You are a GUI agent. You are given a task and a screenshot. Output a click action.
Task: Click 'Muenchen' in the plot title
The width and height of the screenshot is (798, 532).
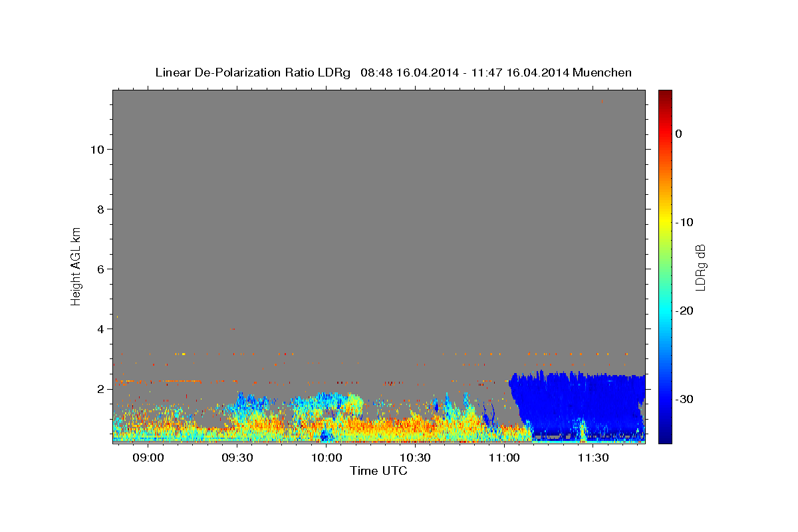pyautogui.click(x=602, y=72)
